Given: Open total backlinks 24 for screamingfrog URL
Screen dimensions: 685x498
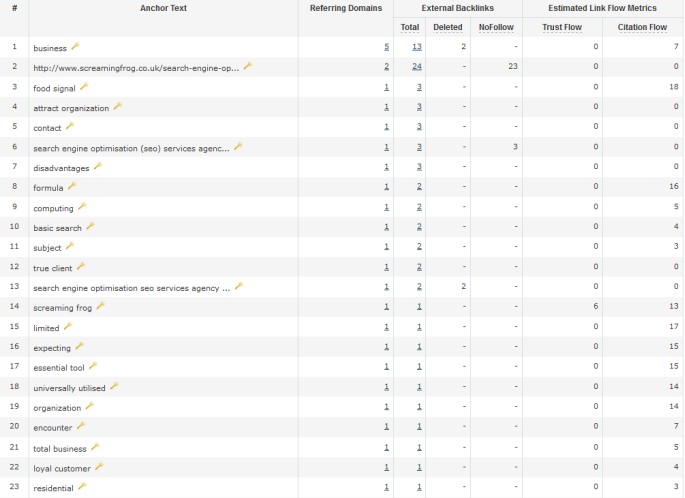Looking at the screenshot, I should pos(415,67).
